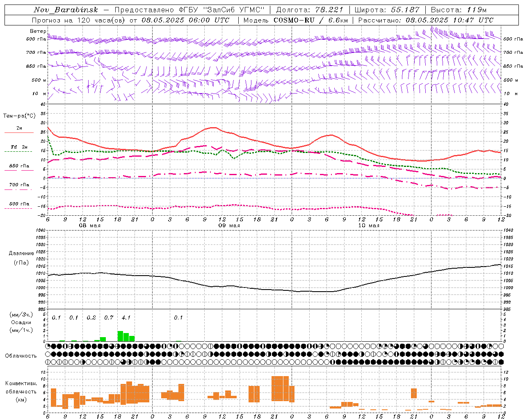The image size is (525, 420).
Task: Click the tallest green precipitation bar near 18h 08 мая
Action: pos(120,336)
